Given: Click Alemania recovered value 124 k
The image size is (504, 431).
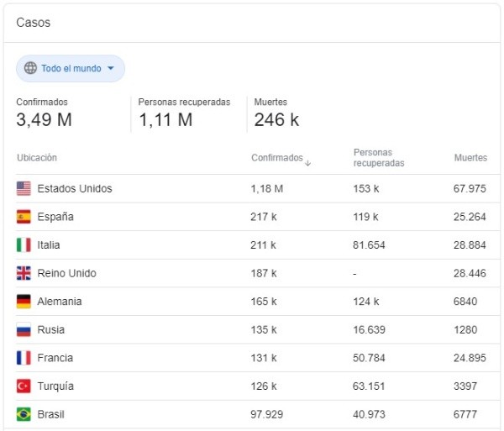Looking at the screenshot, I should 366,302.
